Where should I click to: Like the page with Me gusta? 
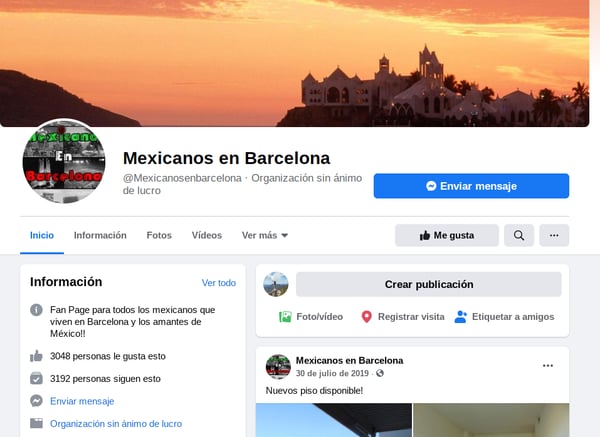pyautogui.click(x=447, y=235)
